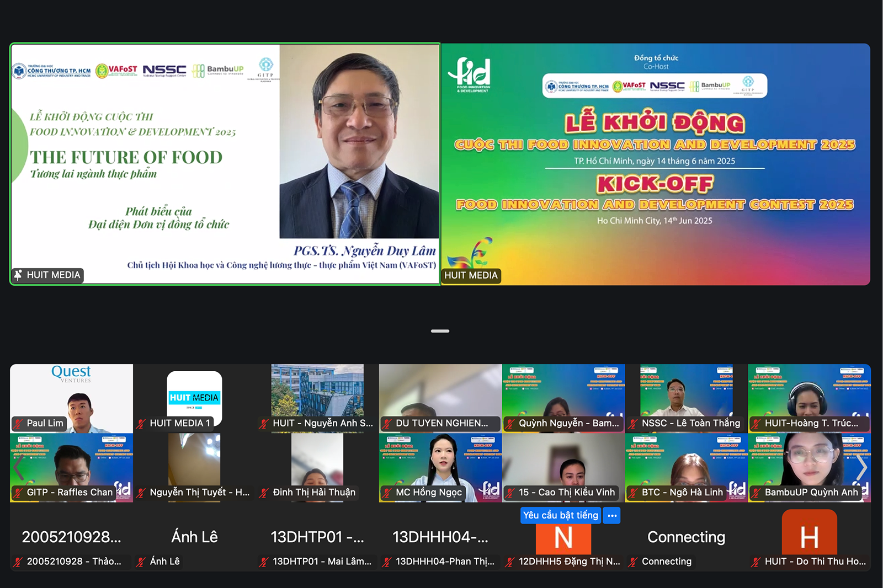The width and height of the screenshot is (883, 588).
Task: Select the HUIT MEDIA 1 participant tile
Action: click(194, 397)
